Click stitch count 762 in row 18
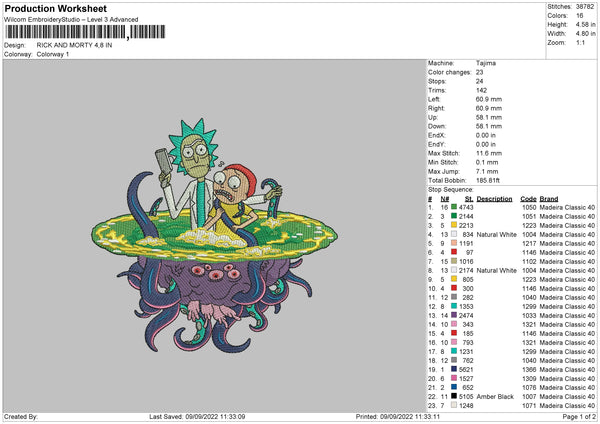This screenshot has width=600, height=424. tap(468, 360)
